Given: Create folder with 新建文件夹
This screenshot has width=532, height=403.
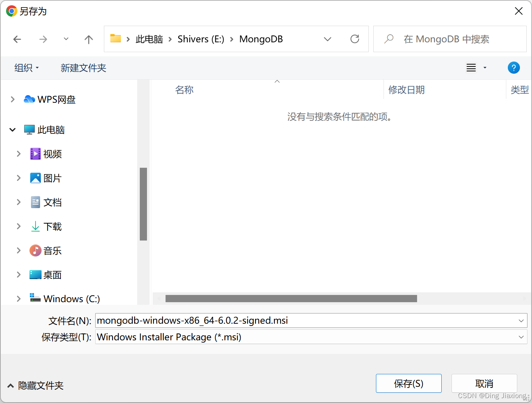Looking at the screenshot, I should coord(84,68).
